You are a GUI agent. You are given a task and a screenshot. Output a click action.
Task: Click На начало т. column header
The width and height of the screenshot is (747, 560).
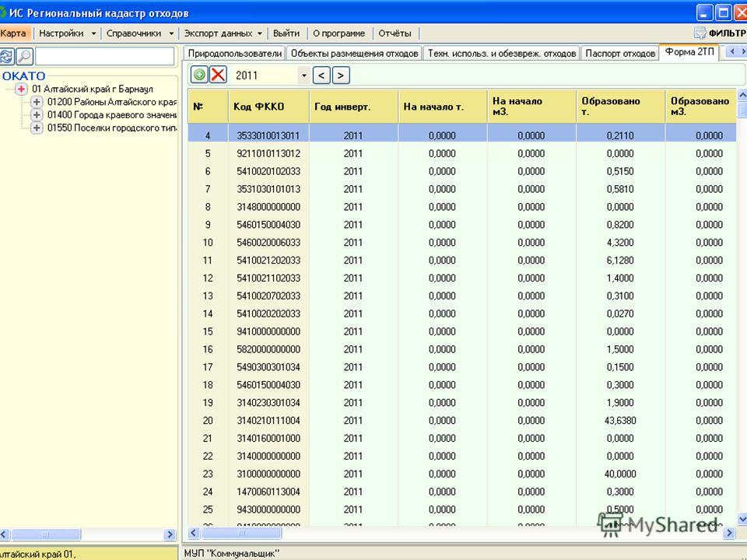coord(443,107)
